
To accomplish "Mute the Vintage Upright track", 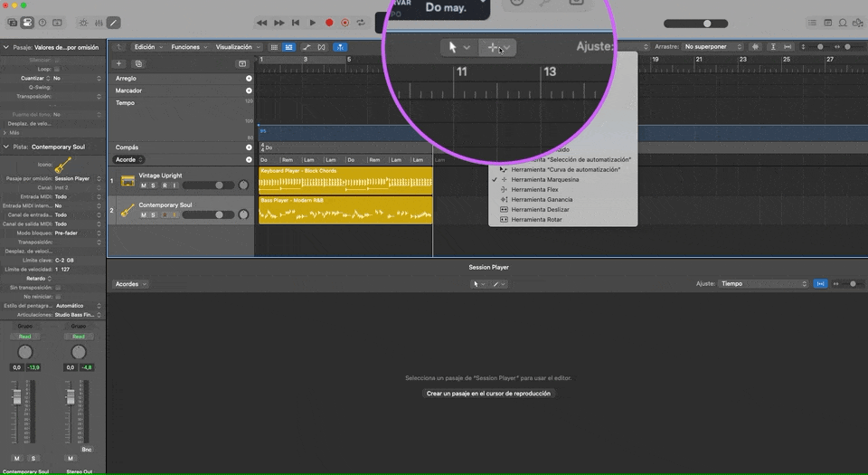I will pos(144,185).
